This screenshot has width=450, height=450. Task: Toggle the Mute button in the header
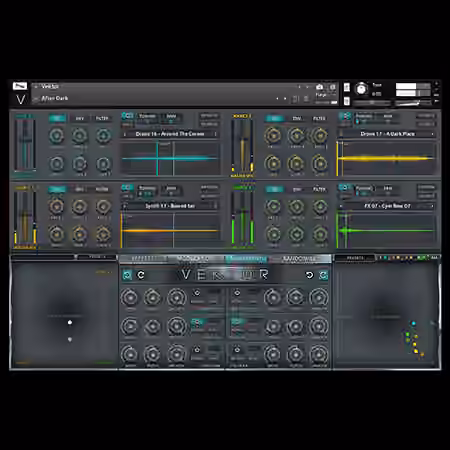(347, 101)
